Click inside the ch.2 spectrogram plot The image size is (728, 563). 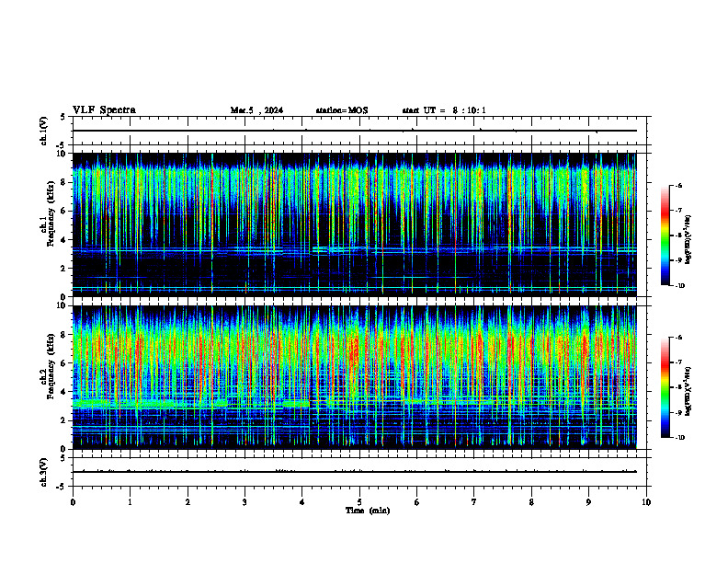354,377
